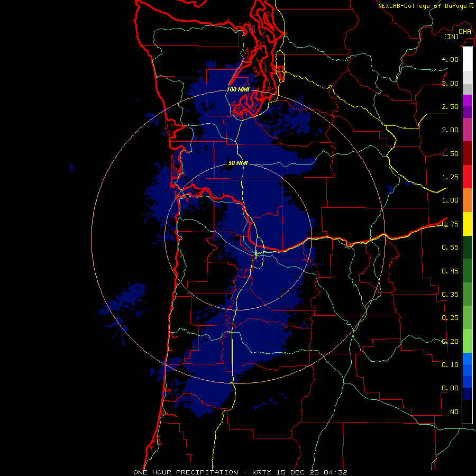Click the 0.45 legend value
The image size is (476, 476).
(450, 271)
